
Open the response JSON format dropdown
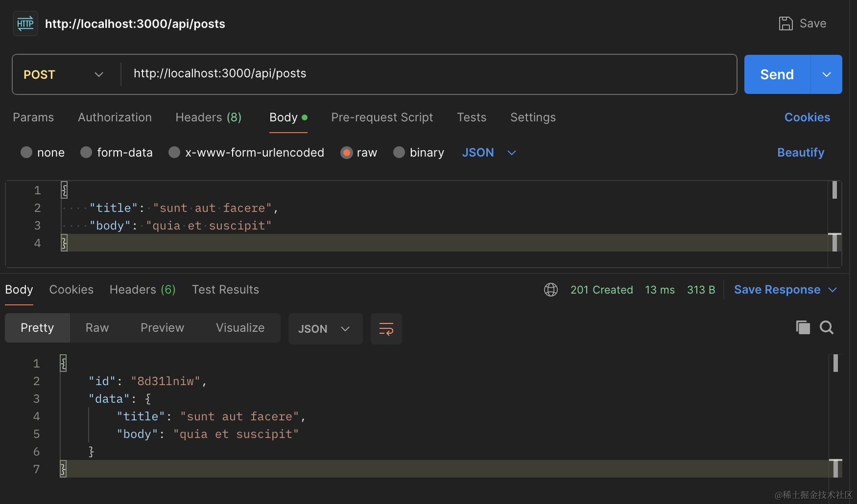click(325, 329)
